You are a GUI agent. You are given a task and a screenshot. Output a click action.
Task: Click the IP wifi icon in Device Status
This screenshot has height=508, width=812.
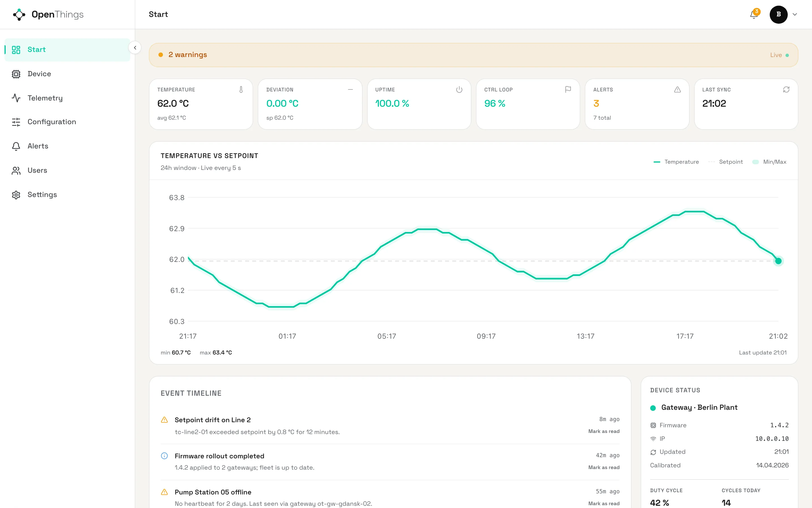point(653,439)
